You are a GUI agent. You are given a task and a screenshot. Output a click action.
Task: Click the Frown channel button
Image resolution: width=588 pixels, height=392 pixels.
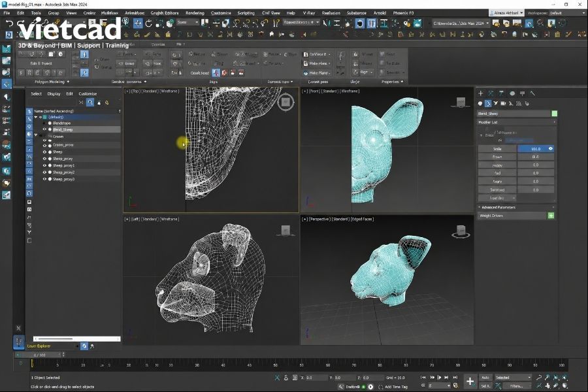[497, 157]
